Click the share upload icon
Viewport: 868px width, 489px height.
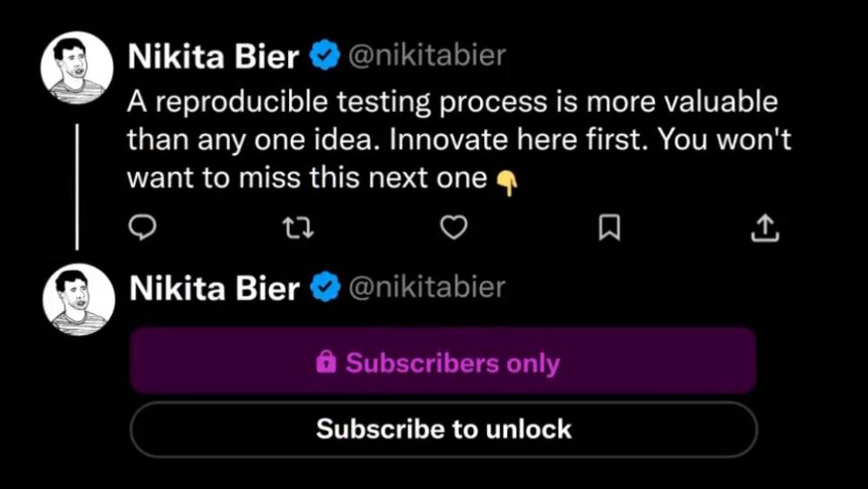tap(765, 228)
